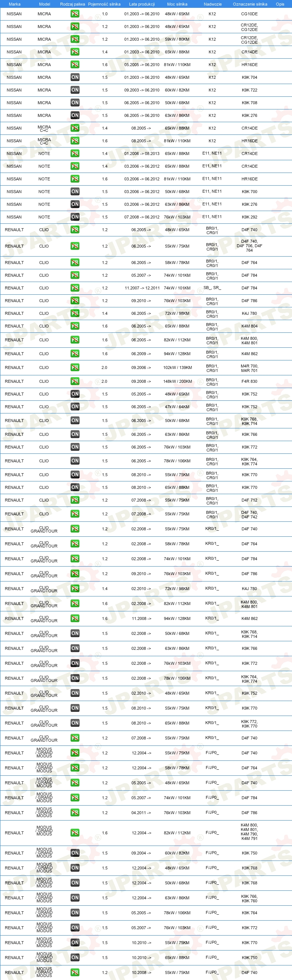This screenshot has width=292, height=980.
Task: Select the K4M 804 engine code cell
Action: (249, 326)
